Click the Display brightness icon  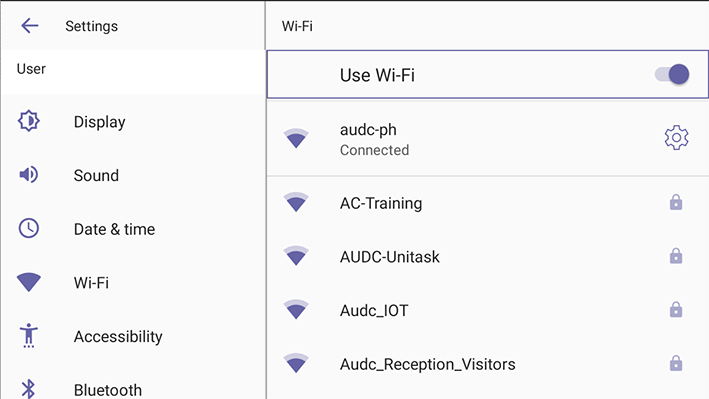(x=29, y=121)
